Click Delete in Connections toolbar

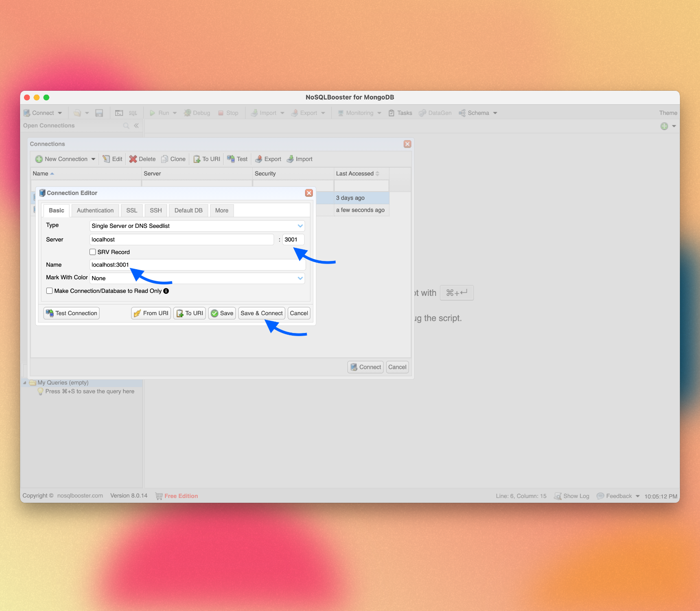[x=142, y=159]
